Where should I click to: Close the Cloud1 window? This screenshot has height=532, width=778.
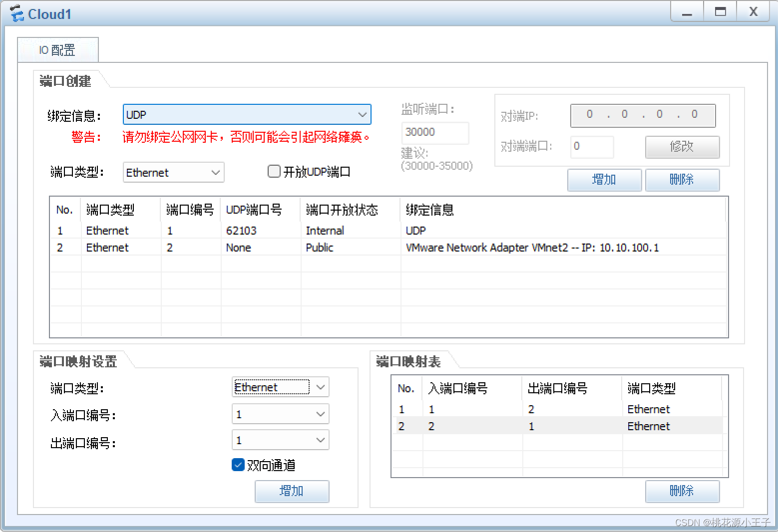[x=754, y=12]
